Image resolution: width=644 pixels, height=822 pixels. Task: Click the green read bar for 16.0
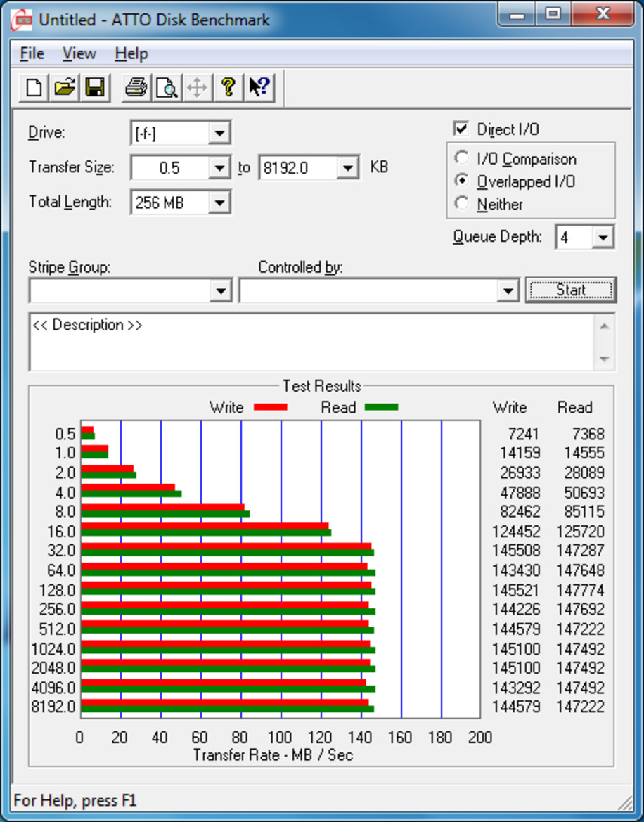pyautogui.click(x=206, y=532)
